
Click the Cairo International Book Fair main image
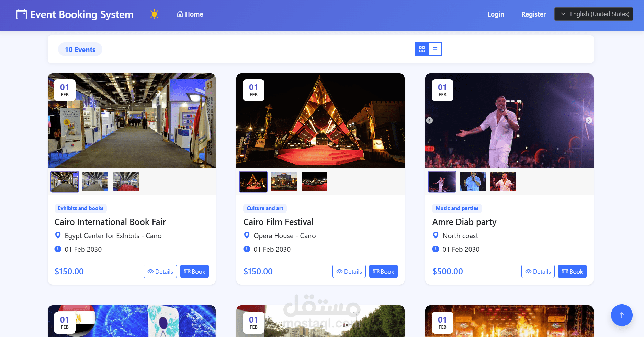(x=132, y=120)
